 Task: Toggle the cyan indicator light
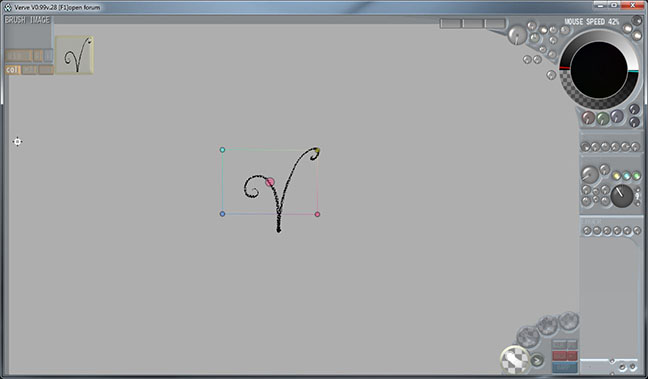[x=627, y=176]
